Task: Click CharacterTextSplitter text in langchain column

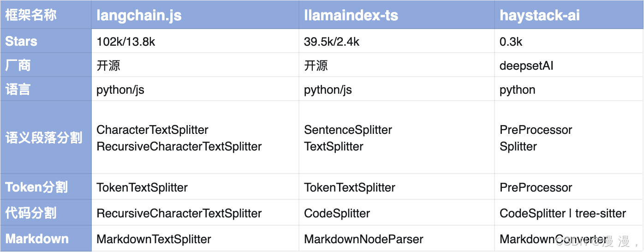Action: pyautogui.click(x=152, y=130)
